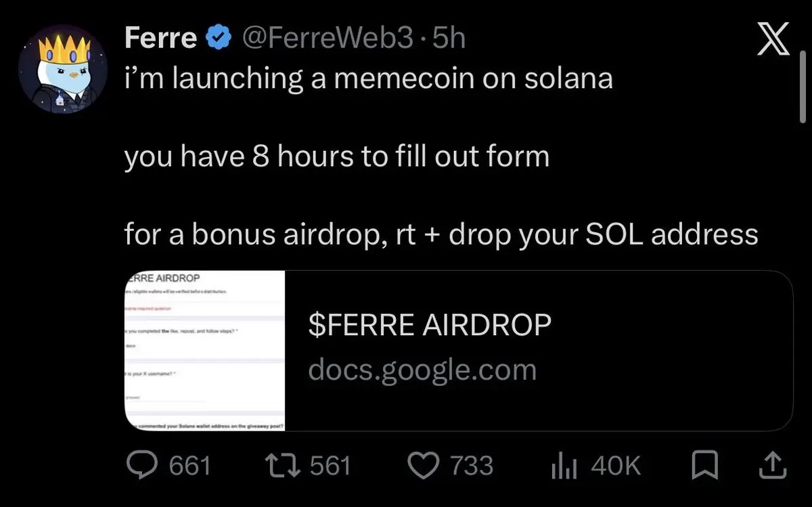The width and height of the screenshot is (812, 507).
Task: Click the 661 replies count
Action: click(x=189, y=466)
